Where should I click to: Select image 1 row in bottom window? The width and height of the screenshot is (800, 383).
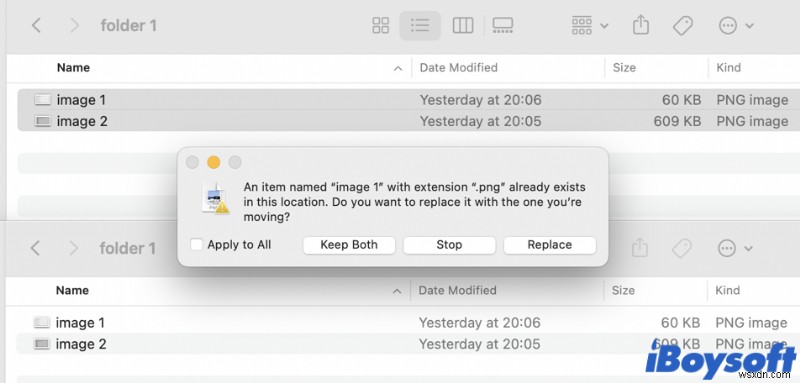(408, 322)
